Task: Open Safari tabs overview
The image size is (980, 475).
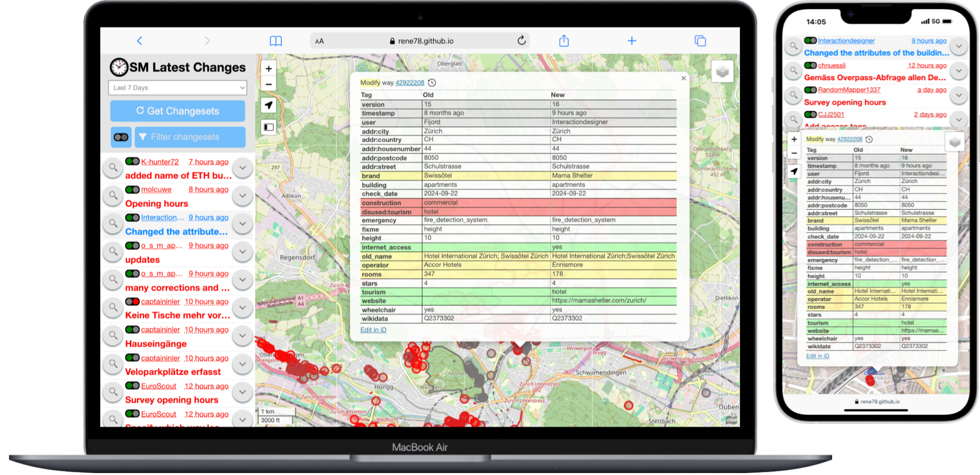Action: [x=700, y=41]
